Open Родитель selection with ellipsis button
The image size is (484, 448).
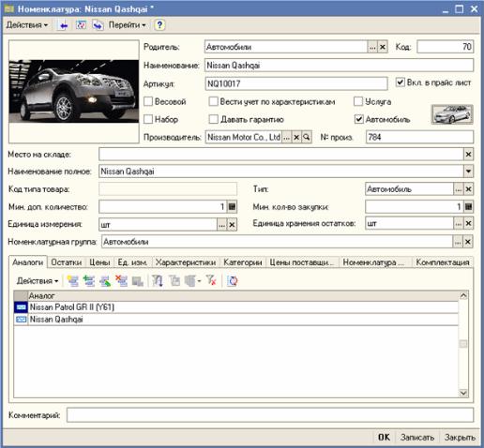tap(372, 47)
